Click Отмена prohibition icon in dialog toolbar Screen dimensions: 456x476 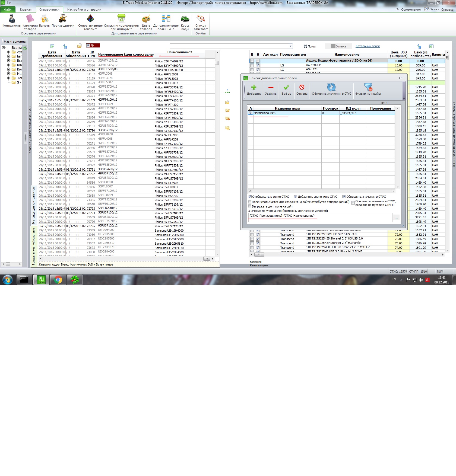(302, 90)
